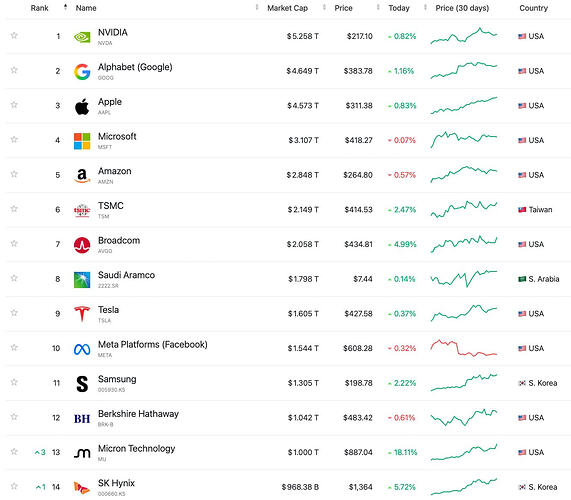571x500 pixels.
Task: Sort the table by Market Cap
Action: click(287, 8)
